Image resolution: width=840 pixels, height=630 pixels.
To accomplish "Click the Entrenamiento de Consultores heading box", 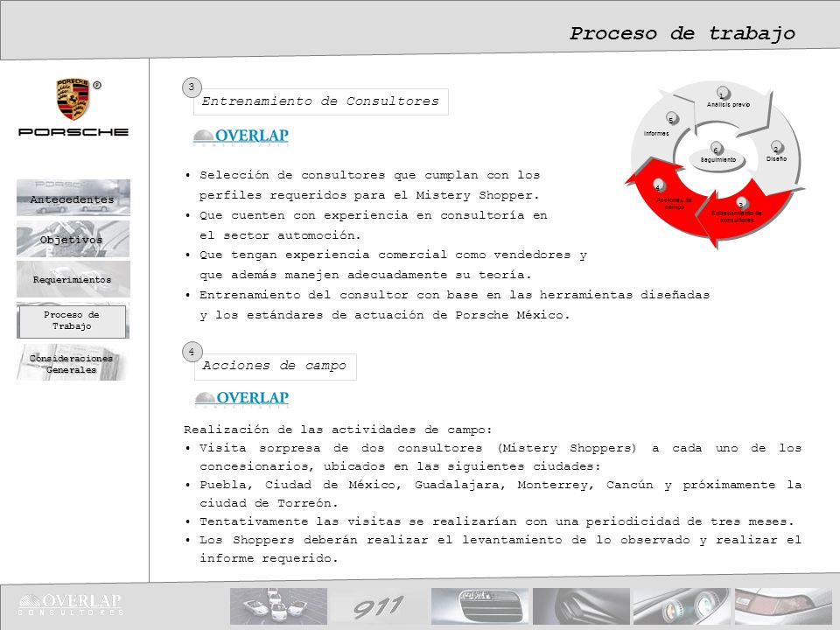I will pos(321,101).
